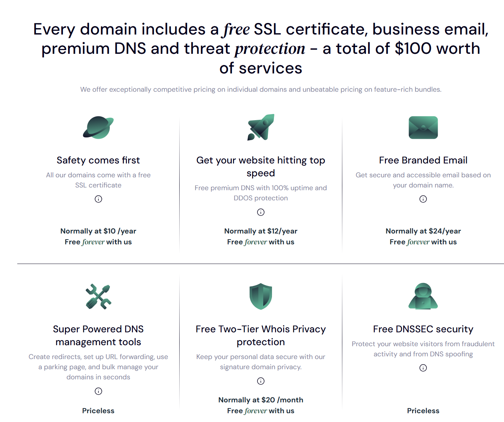Click the crossed tools icon for DNS management
Image resolution: width=504 pixels, height=422 pixels.
pos(98,296)
